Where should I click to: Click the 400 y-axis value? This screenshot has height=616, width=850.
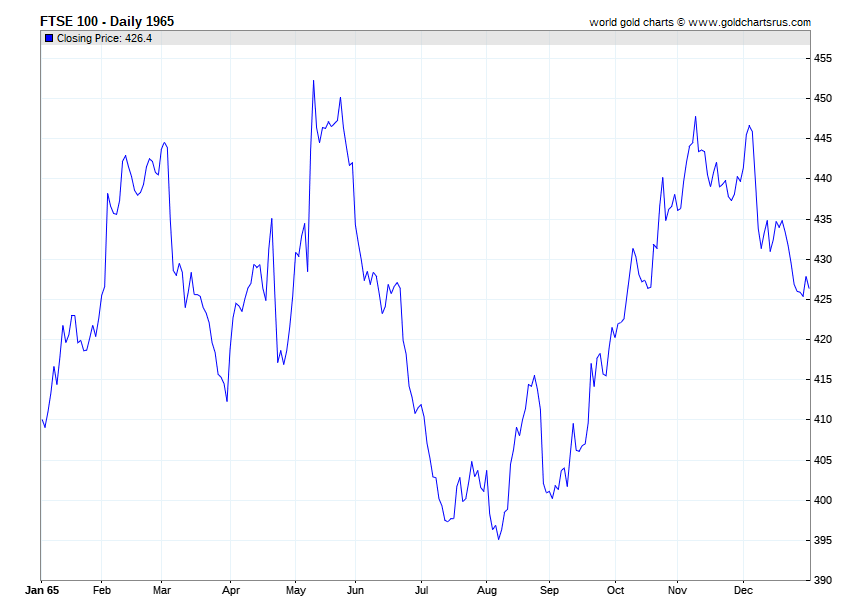click(x=823, y=500)
